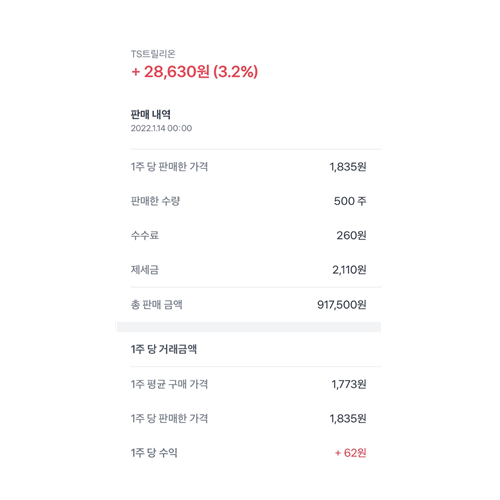500x500 pixels.
Task: Select the 총 판매 금액 label
Action: point(157,305)
